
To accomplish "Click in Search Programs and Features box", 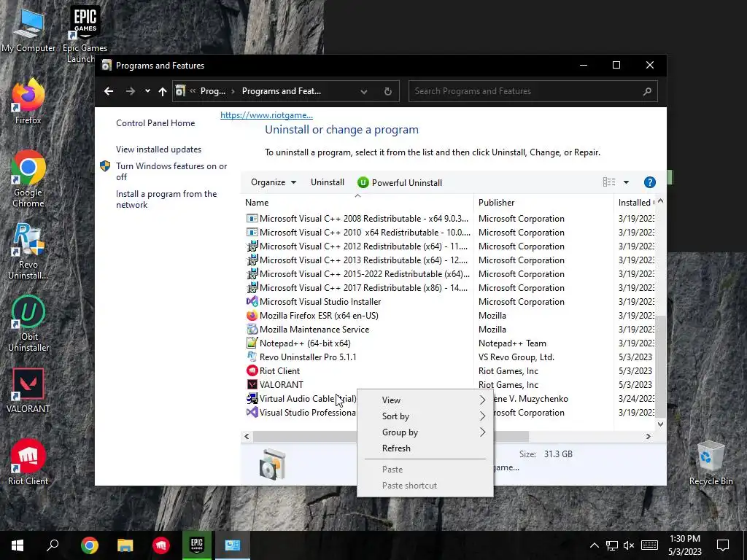I will pyautogui.click(x=533, y=91).
